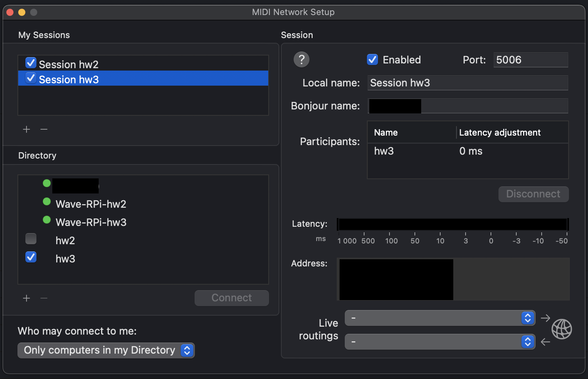
Task: Click the 'Name' column header in Participants
Action: (386, 132)
